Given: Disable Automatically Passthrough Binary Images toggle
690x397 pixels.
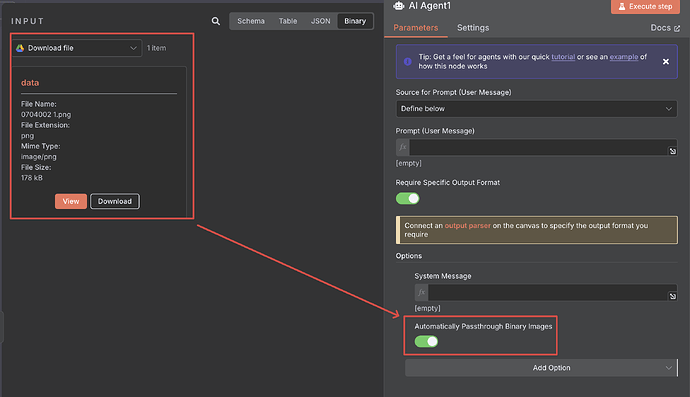Looking at the screenshot, I should coord(426,342).
